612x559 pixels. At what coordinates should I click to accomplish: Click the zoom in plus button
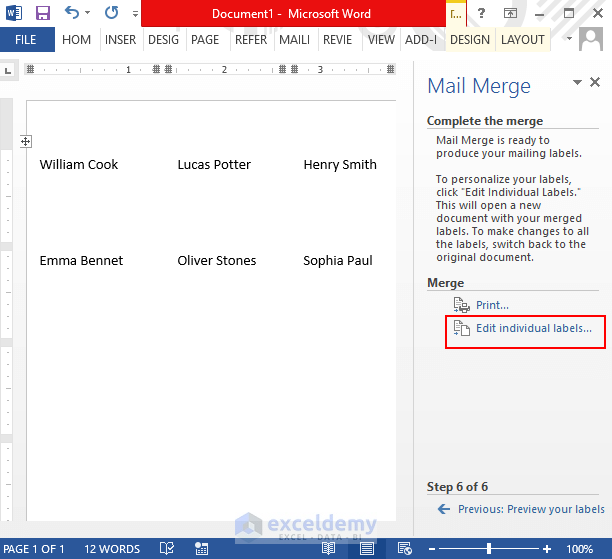tap(547, 549)
